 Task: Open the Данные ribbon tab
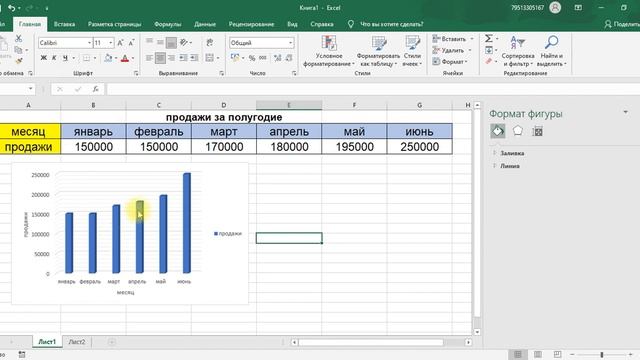[205, 24]
